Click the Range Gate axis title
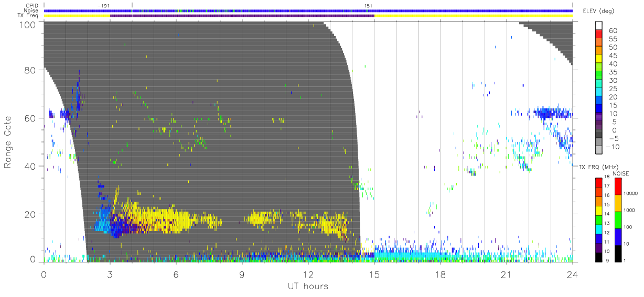 [x=8, y=142]
